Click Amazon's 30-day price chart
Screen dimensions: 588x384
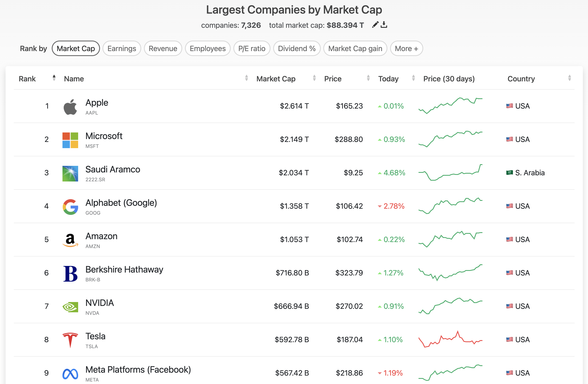[x=450, y=239]
